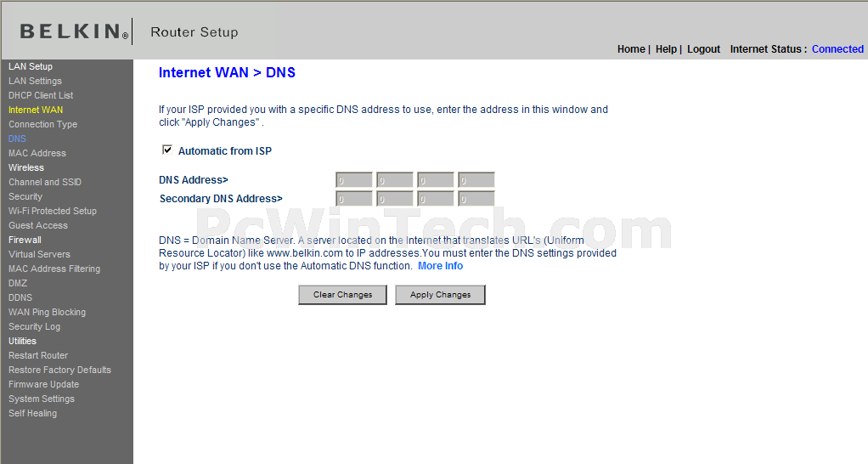868x464 pixels.
Task: Select fourth octet of DNS Address field
Action: point(476,180)
